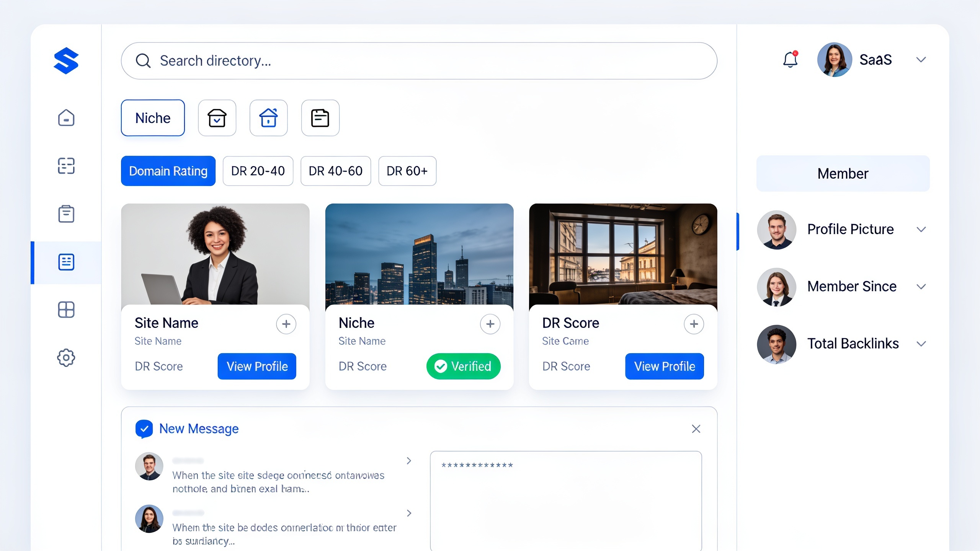Filter by DR 60+

coord(407,171)
